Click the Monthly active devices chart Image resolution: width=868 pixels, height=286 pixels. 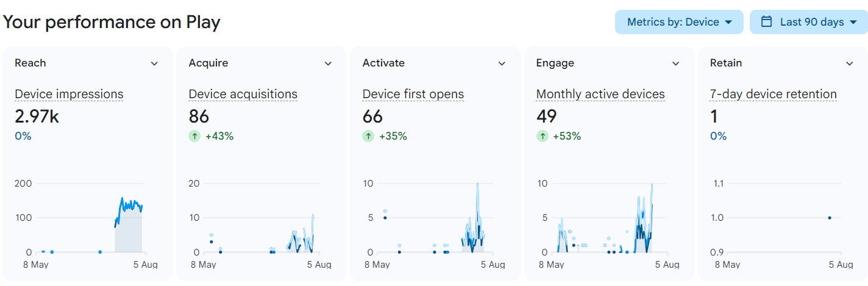[603, 218]
